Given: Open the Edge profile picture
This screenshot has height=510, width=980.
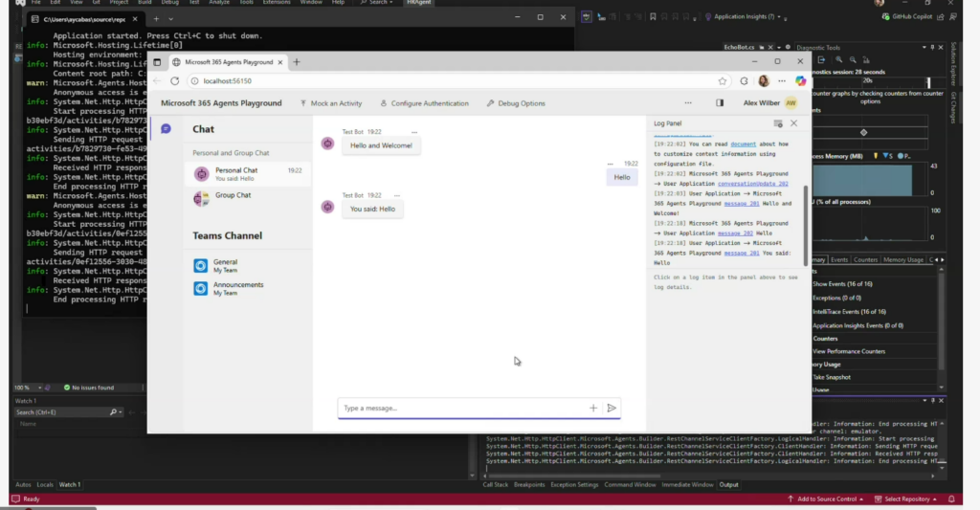Looking at the screenshot, I should 763,80.
